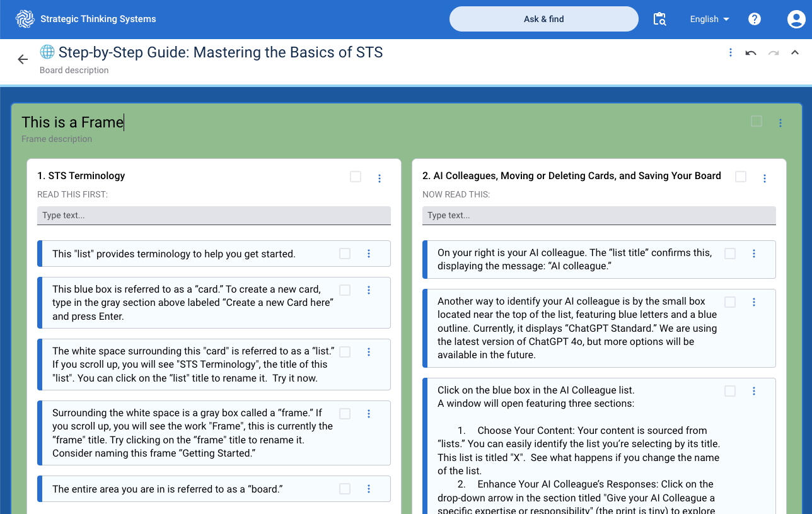Open the help question mark icon

click(755, 19)
